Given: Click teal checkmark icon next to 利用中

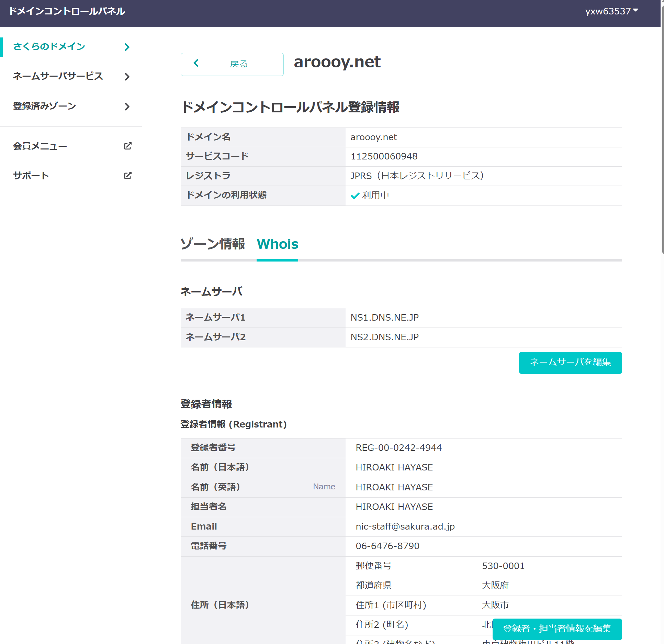Looking at the screenshot, I should pos(355,196).
